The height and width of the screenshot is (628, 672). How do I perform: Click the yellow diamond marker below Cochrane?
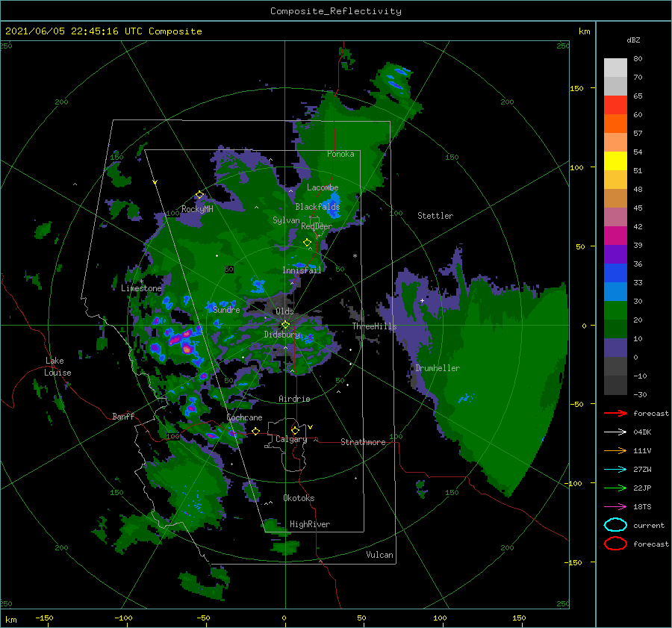pos(256,431)
